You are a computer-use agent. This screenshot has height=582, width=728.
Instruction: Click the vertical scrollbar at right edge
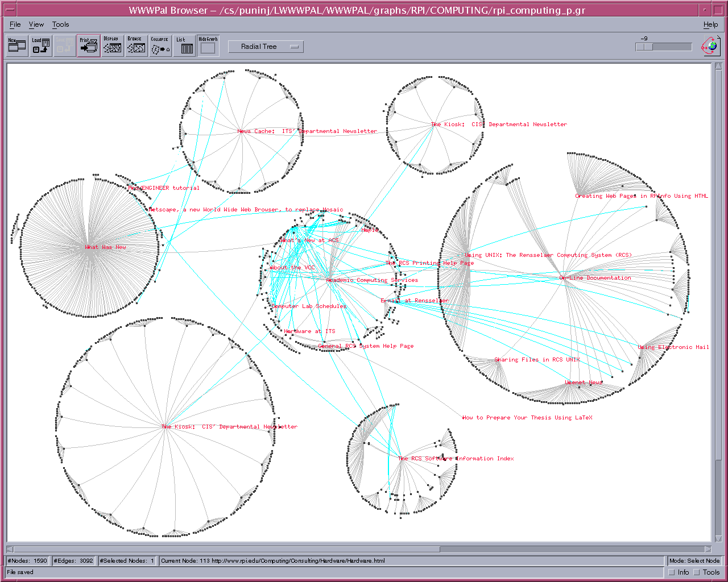click(718, 303)
